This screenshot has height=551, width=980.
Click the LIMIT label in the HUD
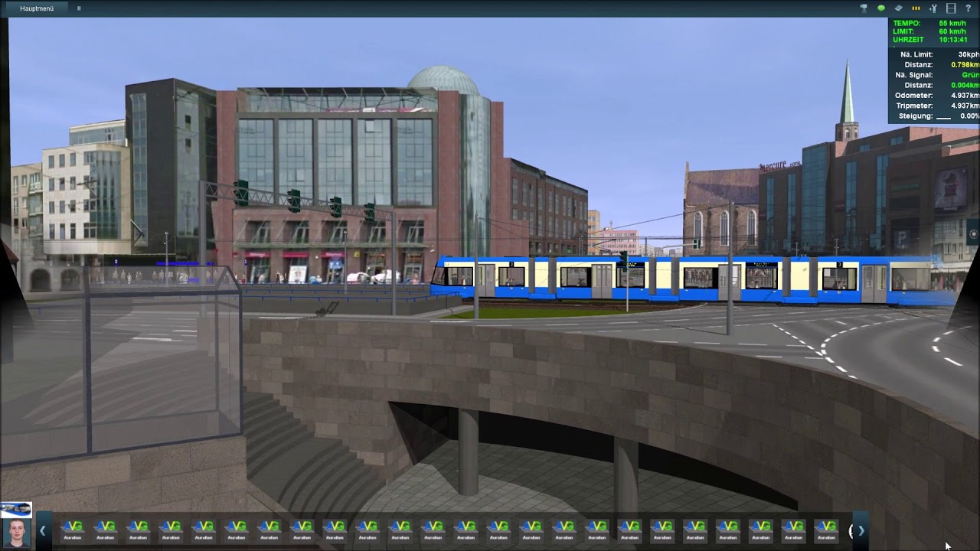pyautogui.click(x=903, y=31)
